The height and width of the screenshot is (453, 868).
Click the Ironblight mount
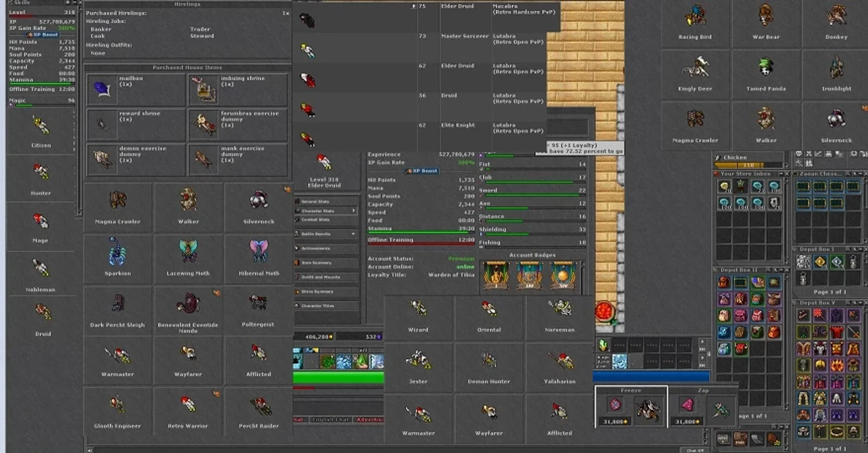pyautogui.click(x=836, y=74)
